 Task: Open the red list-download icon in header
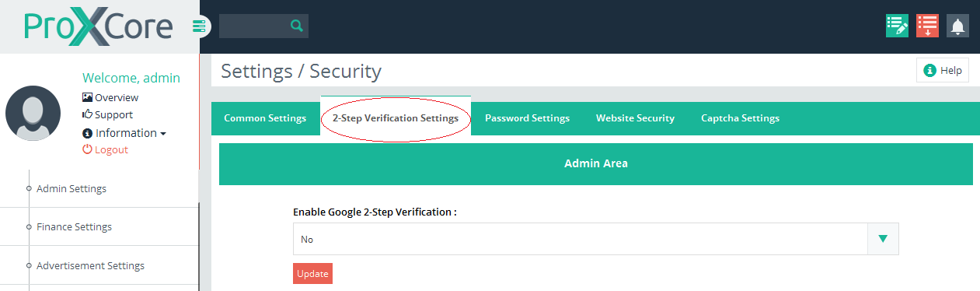click(927, 26)
